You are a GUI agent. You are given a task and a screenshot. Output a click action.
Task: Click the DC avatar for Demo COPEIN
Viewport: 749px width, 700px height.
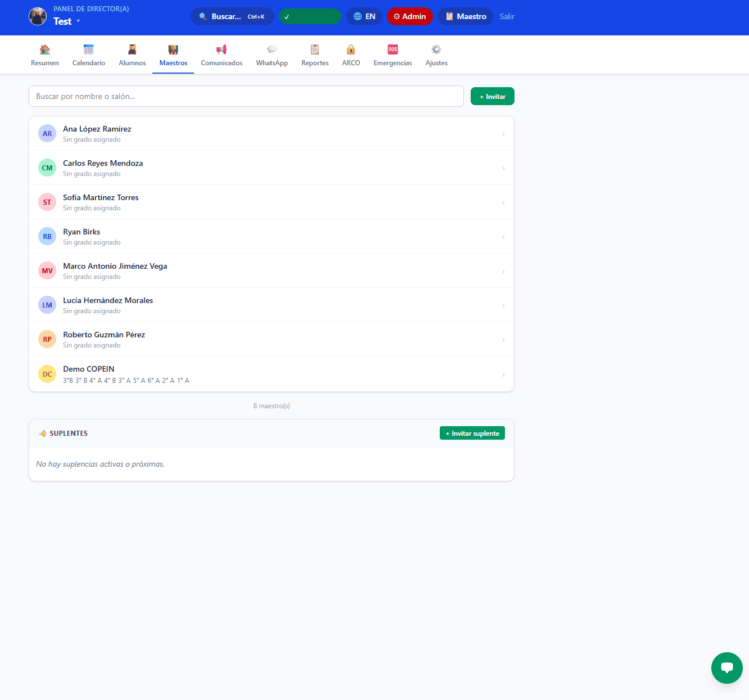coord(47,374)
